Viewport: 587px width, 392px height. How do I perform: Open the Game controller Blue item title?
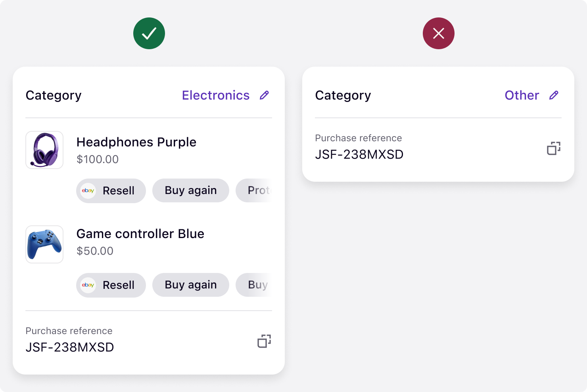140,234
